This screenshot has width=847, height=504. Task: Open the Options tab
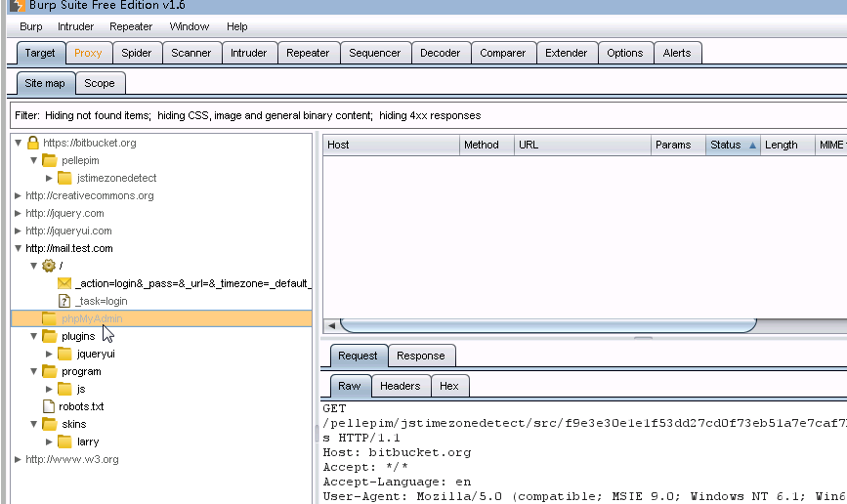click(625, 53)
